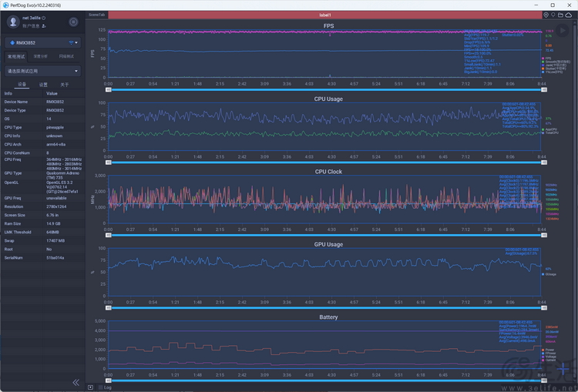
Task: Toggle the Log checkbox
Action: (101, 387)
